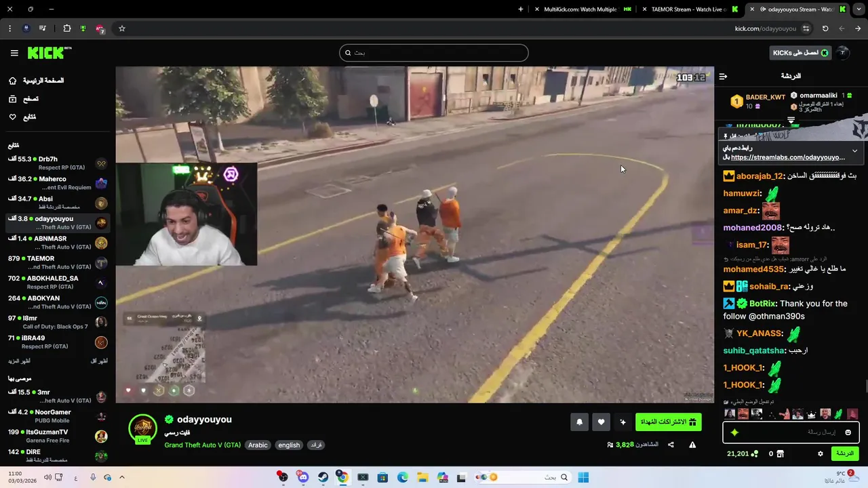Open ItsGuzmanTV recommended channel
Screen dimensions: 868x488
(x=58, y=436)
